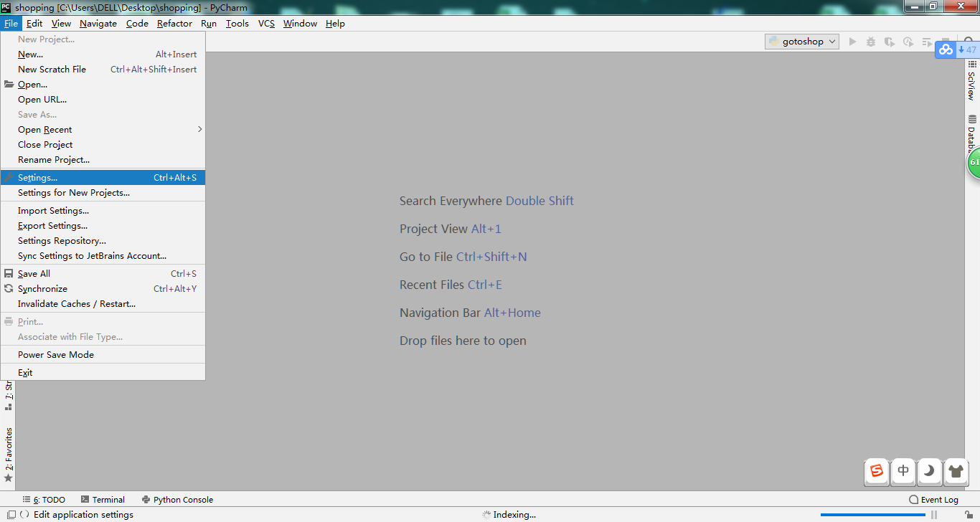Click the Run gotoshop play icon
This screenshot has height=522, width=980.
(852, 42)
